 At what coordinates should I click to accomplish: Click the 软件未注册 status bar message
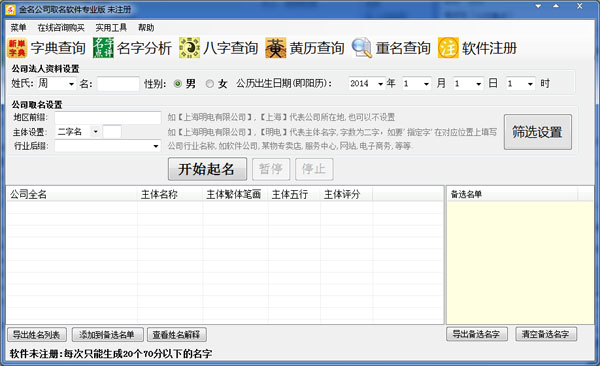(111, 353)
